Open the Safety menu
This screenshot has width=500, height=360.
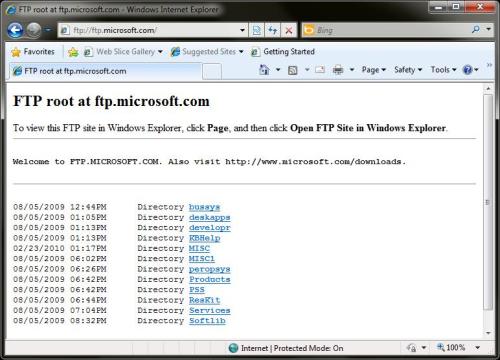point(408,70)
